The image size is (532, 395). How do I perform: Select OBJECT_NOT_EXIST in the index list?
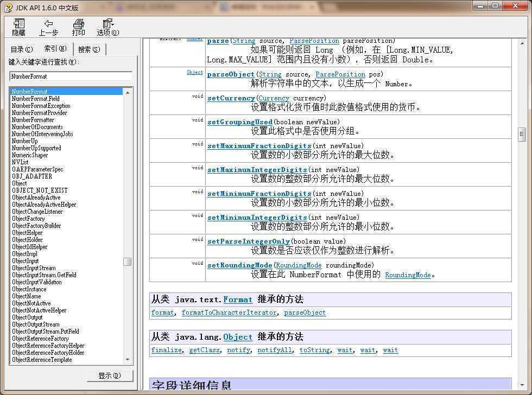(x=40, y=190)
